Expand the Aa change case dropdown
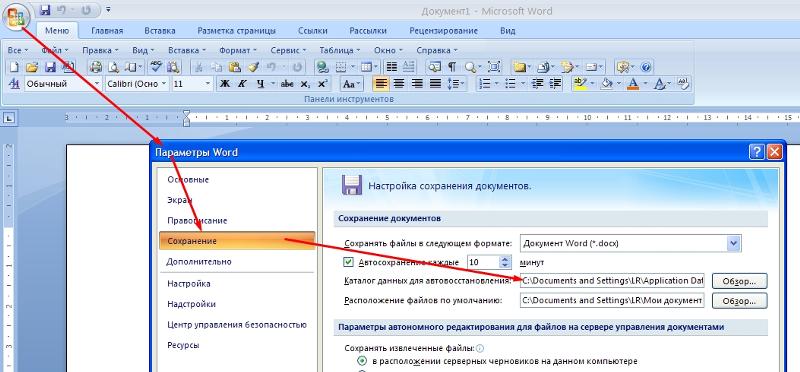Viewport: 800px width, 372px height. 352,84
